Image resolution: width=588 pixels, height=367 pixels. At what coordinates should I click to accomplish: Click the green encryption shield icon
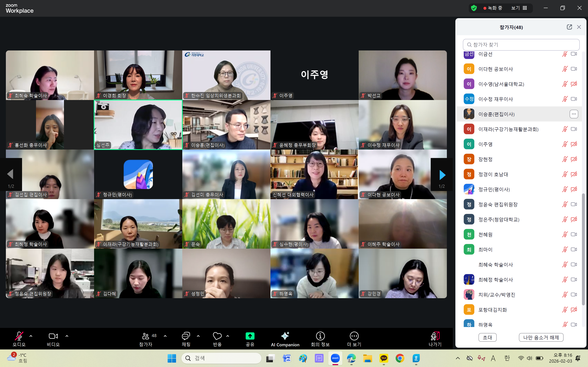click(474, 8)
